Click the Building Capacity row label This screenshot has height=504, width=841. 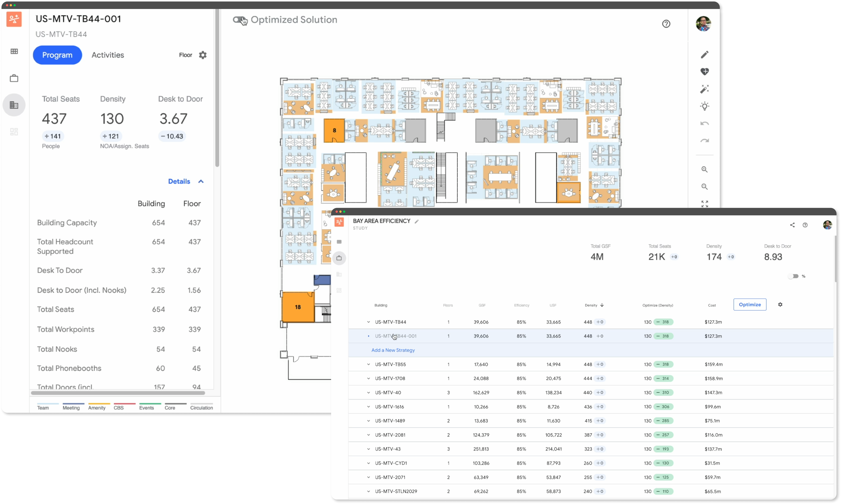(67, 223)
